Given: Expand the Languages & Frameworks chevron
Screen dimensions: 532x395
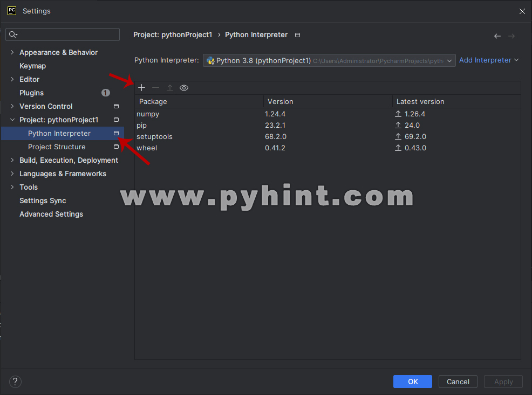Looking at the screenshot, I should 12,174.
